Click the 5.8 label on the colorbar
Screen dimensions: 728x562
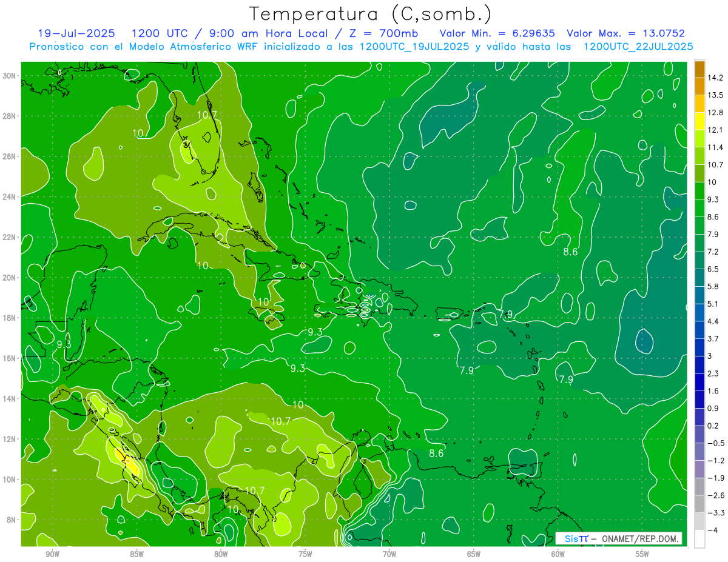click(x=713, y=286)
